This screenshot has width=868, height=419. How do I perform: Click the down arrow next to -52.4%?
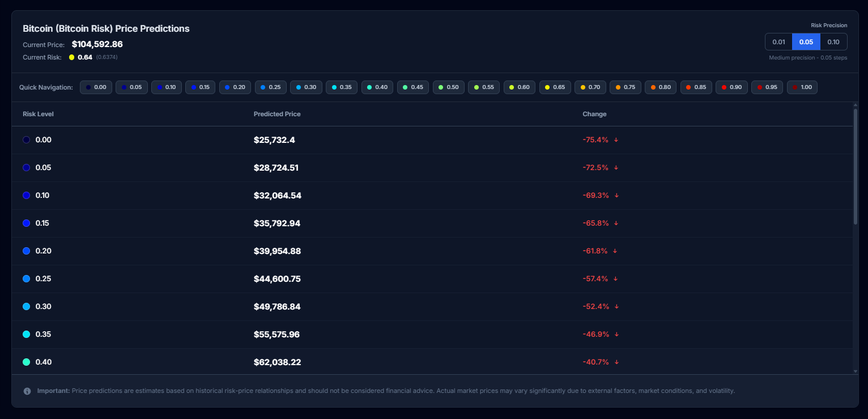(x=616, y=307)
